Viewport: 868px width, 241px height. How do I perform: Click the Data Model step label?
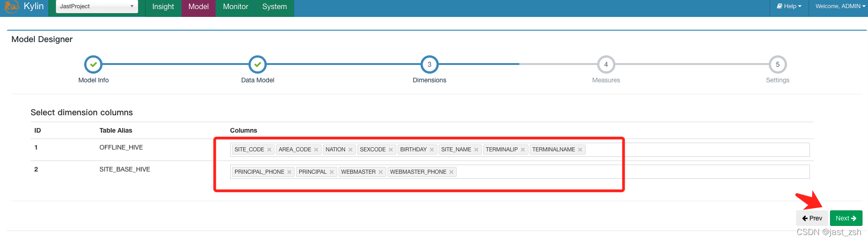(x=258, y=80)
